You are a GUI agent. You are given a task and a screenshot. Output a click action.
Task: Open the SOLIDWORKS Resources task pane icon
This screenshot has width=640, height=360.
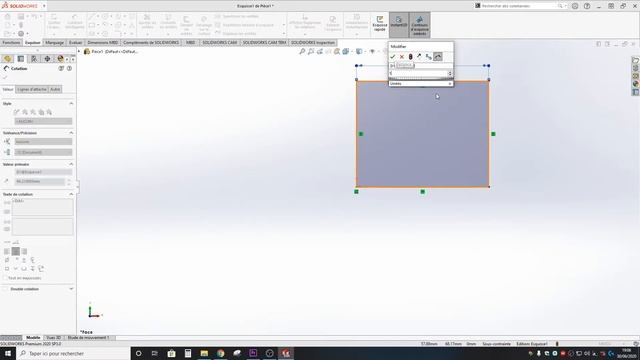coord(636,60)
